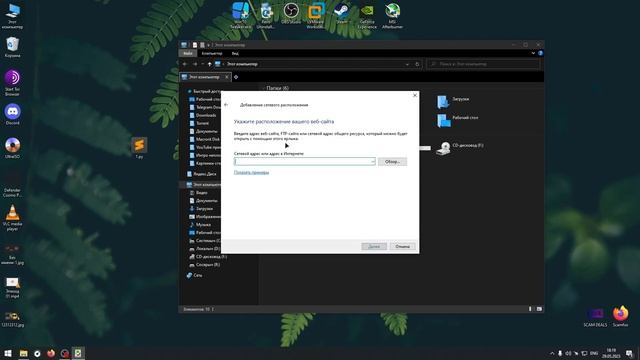Screen dimensions: 640x360
Task: Open the 'Файл' menu in Explorer
Action: coord(188,53)
